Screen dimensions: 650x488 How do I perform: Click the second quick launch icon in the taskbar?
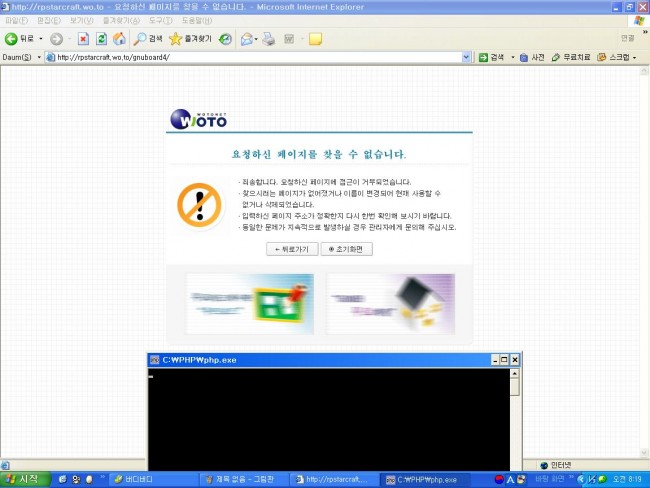point(76,479)
